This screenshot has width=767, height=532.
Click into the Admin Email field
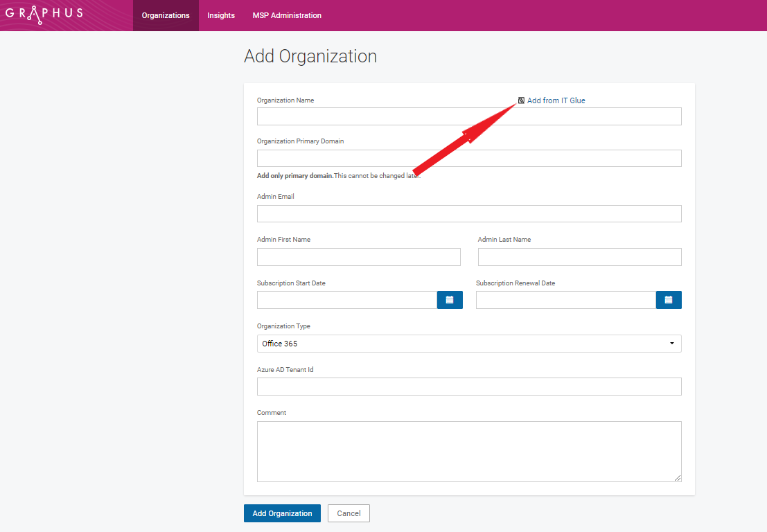click(469, 213)
